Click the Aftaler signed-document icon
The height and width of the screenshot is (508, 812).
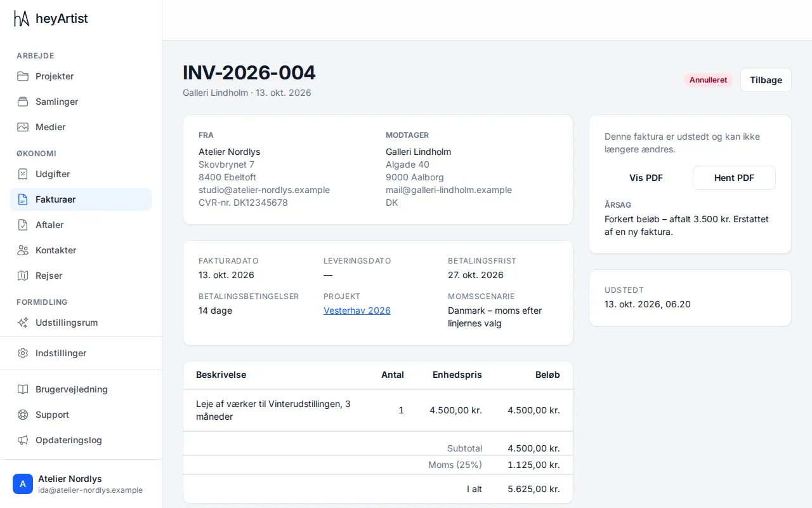coord(23,225)
